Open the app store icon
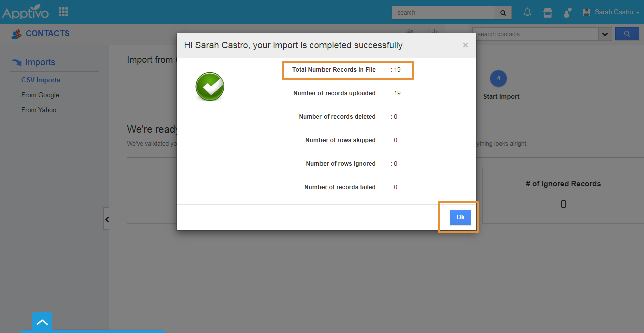This screenshot has height=333, width=644. tap(548, 13)
